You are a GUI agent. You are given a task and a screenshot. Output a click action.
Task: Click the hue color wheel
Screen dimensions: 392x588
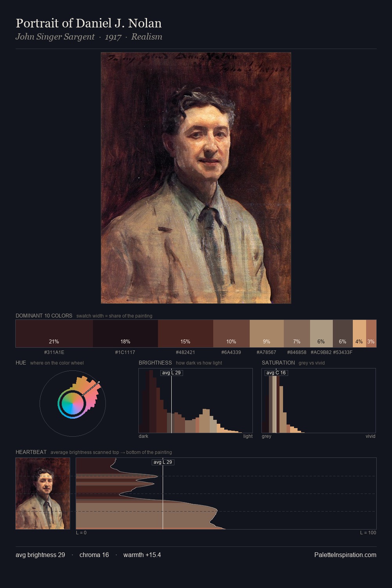[x=73, y=403]
